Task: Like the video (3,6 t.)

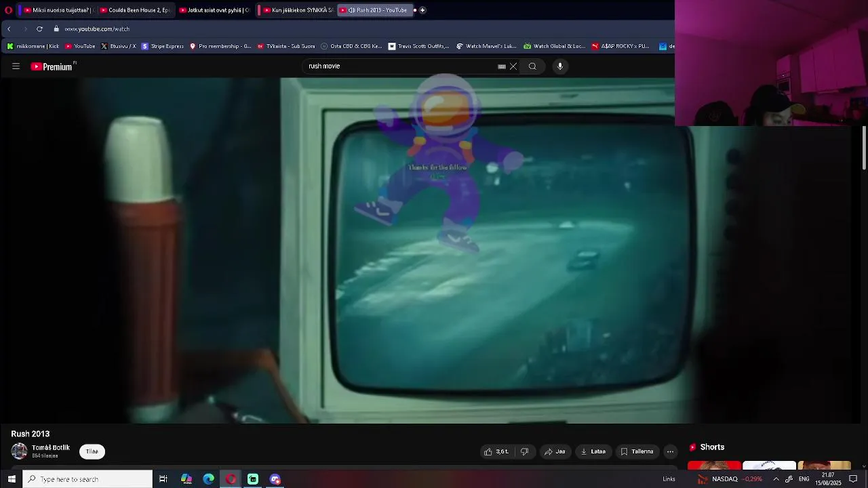Action: [496, 451]
